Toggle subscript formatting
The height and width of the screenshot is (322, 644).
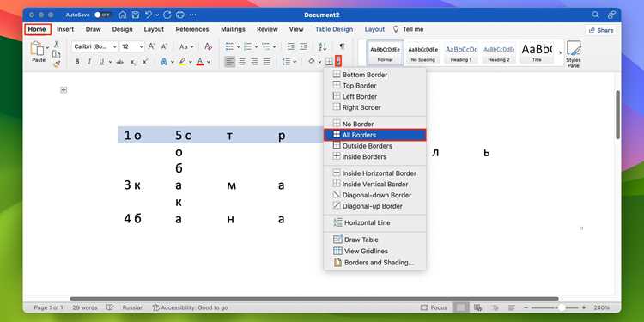(x=132, y=62)
